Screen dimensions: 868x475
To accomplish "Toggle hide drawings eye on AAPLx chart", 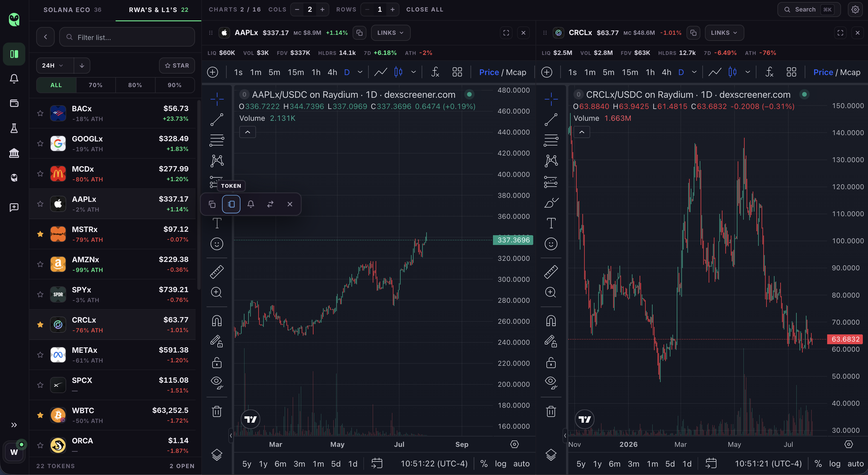I will click(217, 383).
